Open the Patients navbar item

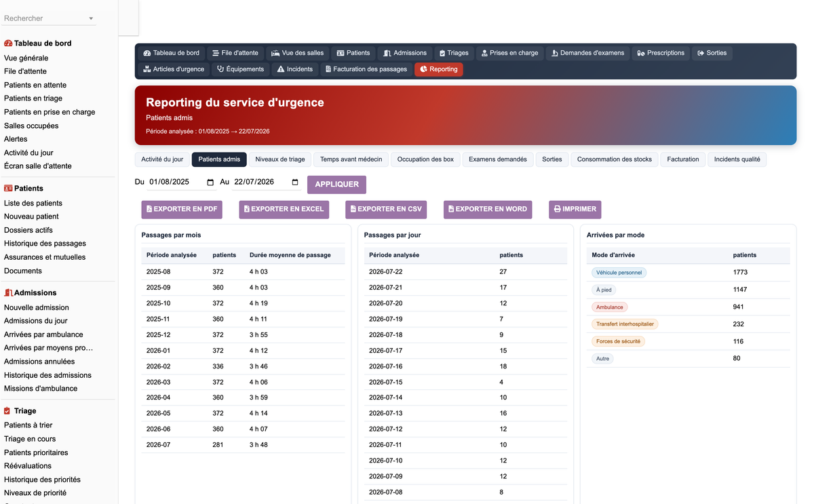[353, 53]
